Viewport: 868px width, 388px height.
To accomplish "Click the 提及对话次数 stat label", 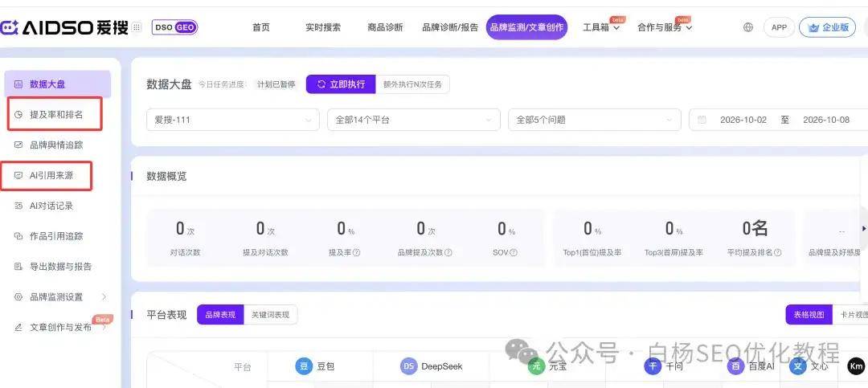I will 265,252.
